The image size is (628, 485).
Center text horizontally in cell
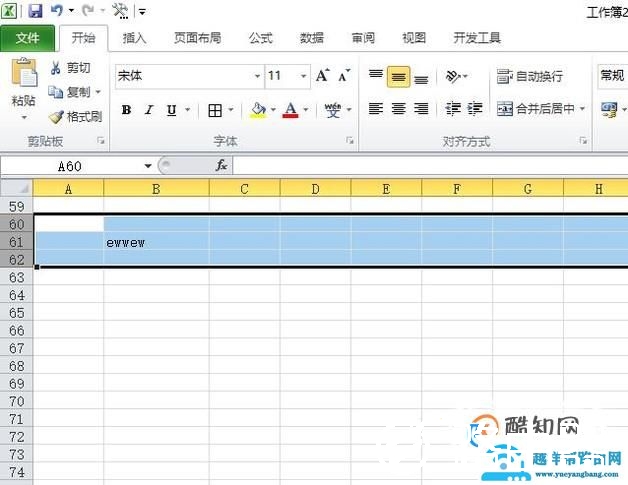tap(399, 109)
